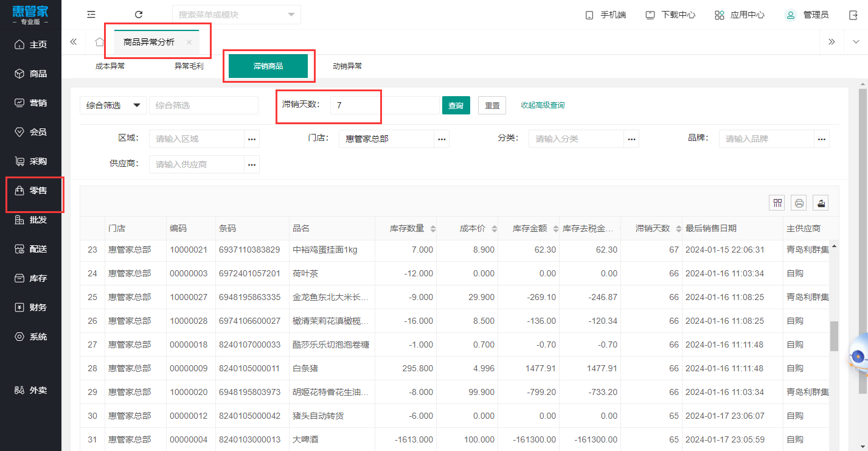The width and height of the screenshot is (868, 451).
Task: Open the 综合筛选 dropdown selector
Action: (113, 105)
